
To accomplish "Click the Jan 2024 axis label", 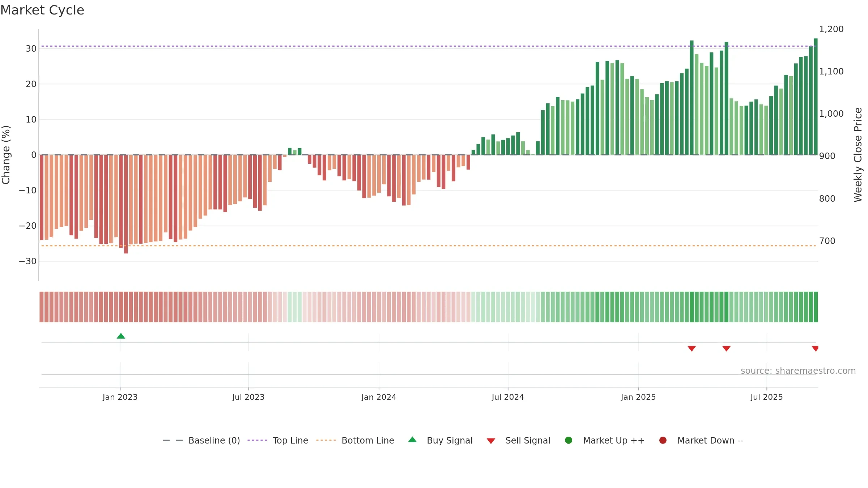I will (x=379, y=397).
